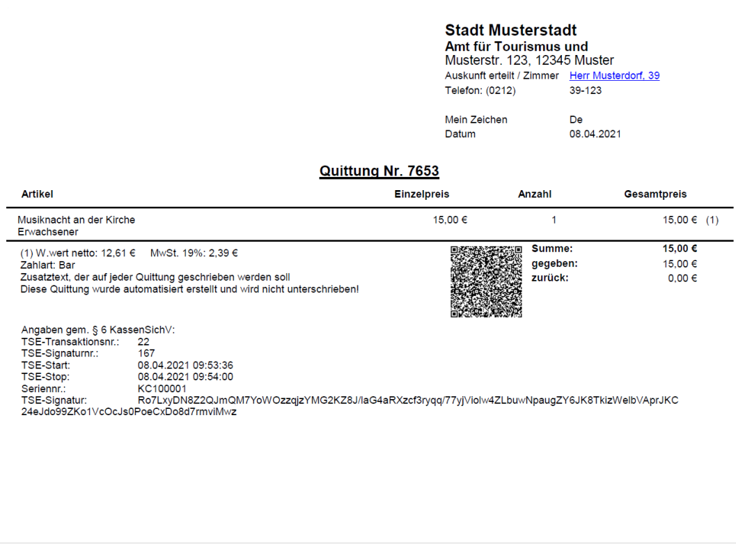Click the Anzahl column header
Screen dimensions: 736x560
[x=534, y=194]
